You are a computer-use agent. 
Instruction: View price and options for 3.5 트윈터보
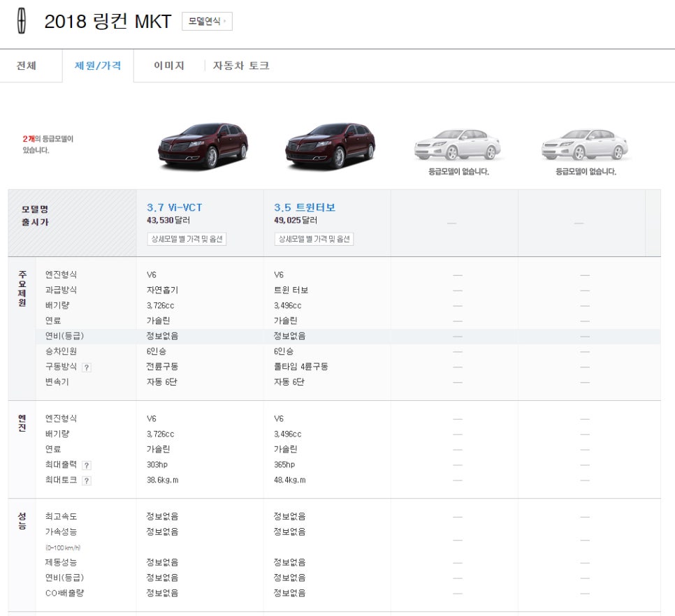[314, 239]
